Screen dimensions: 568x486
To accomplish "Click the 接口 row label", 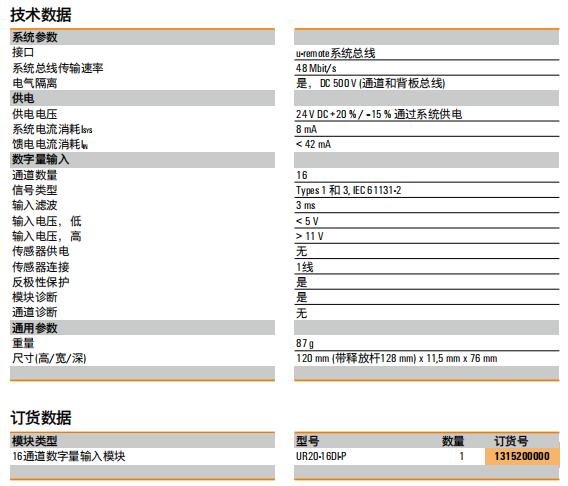I will [x=23, y=53].
